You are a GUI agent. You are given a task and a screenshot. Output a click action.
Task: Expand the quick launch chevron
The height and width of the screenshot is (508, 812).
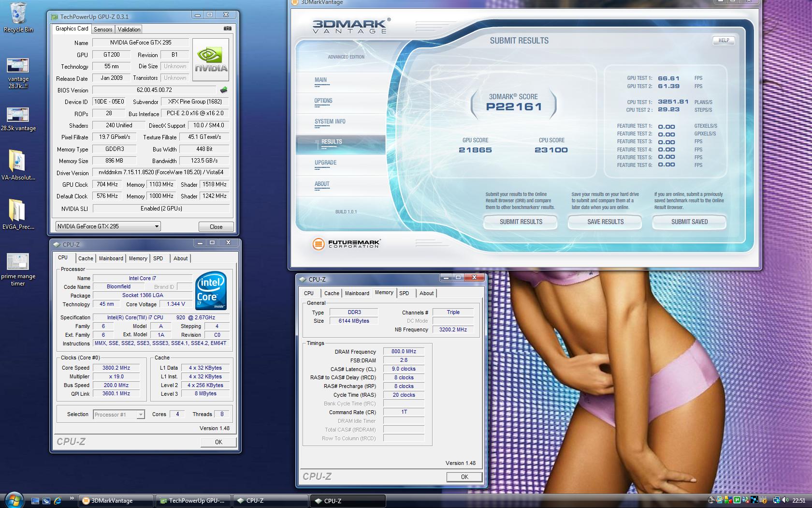[x=72, y=498]
